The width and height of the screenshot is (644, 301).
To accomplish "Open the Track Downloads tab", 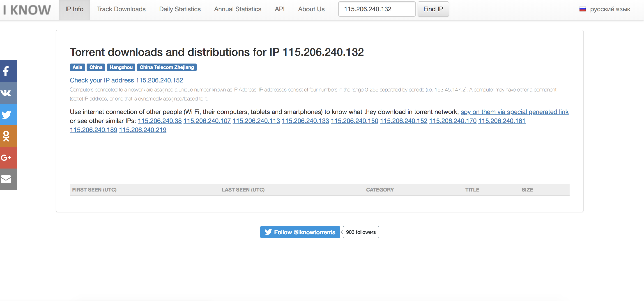I will tap(121, 9).
